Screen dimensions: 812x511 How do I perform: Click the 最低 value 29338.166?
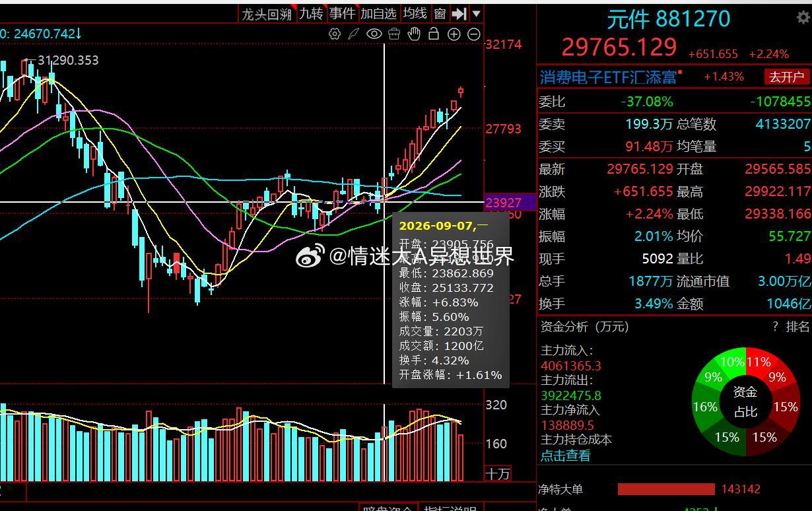click(x=778, y=214)
